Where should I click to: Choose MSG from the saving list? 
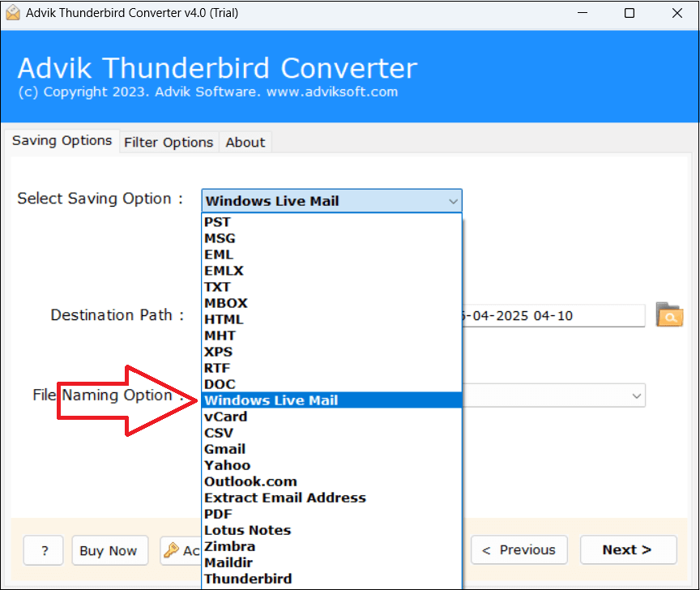[x=331, y=238]
